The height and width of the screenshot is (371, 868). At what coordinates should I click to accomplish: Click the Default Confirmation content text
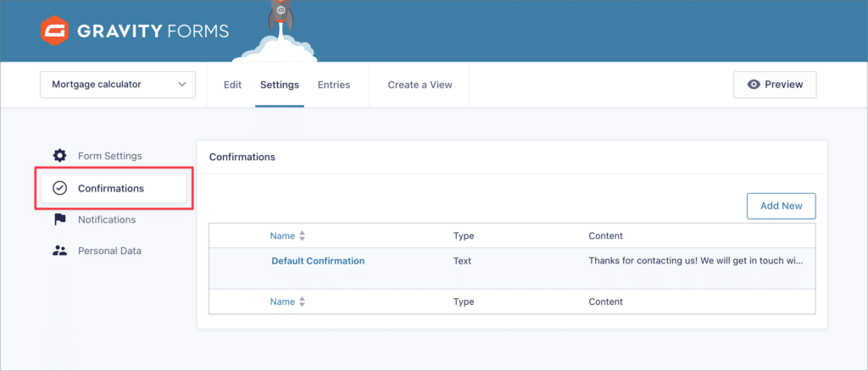[x=696, y=261]
